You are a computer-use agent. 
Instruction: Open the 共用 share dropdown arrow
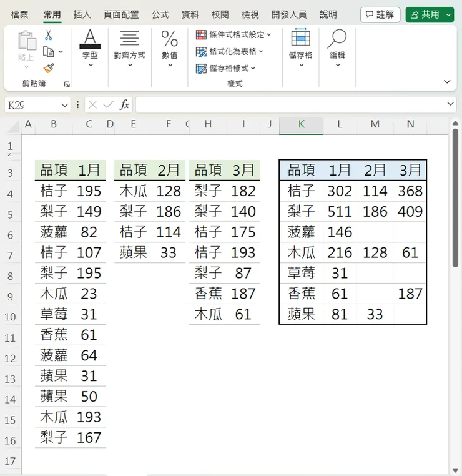point(448,15)
